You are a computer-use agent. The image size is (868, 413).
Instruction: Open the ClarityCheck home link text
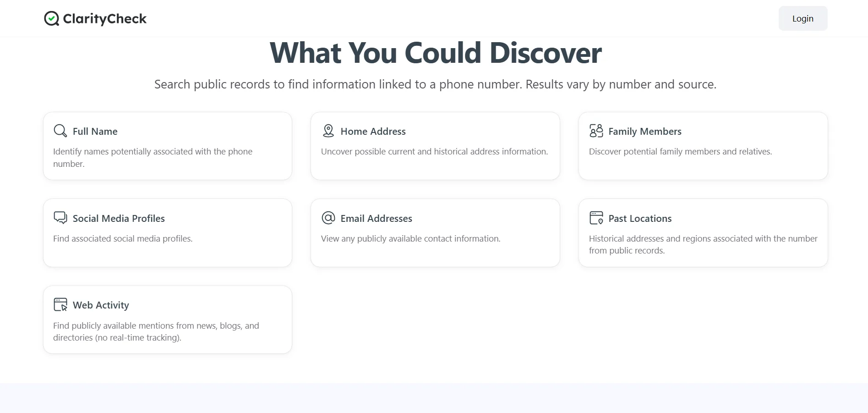pos(104,19)
